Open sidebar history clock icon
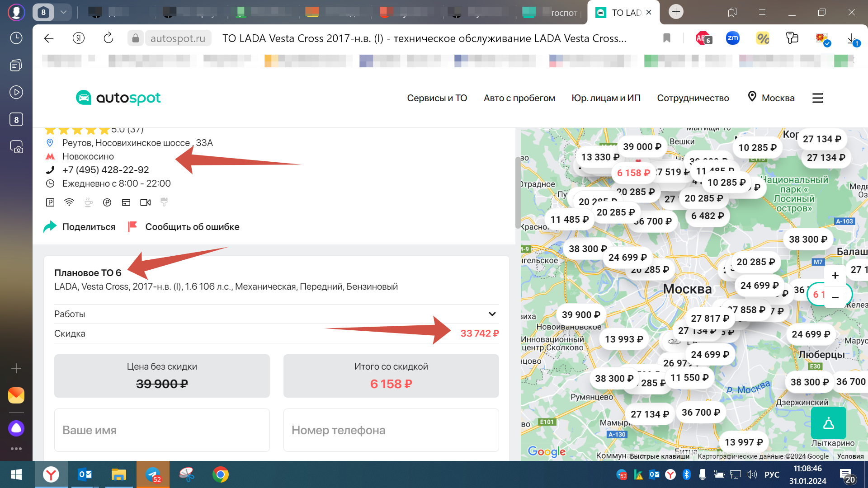868x488 pixels. pyautogui.click(x=16, y=38)
